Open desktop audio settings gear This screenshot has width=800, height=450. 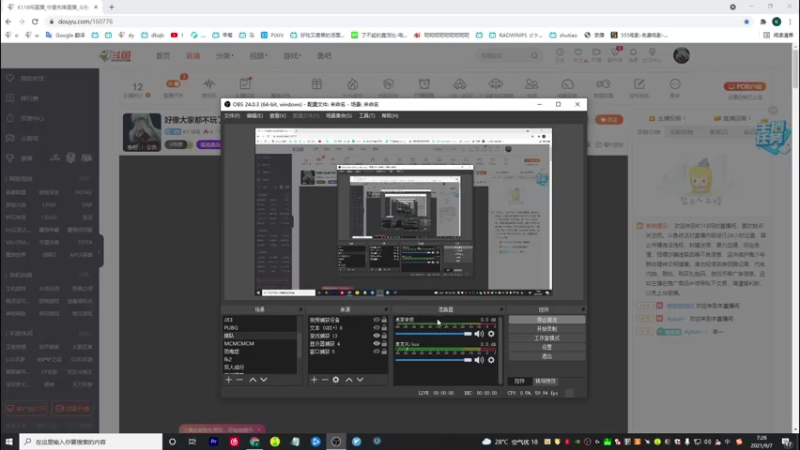[x=491, y=334]
